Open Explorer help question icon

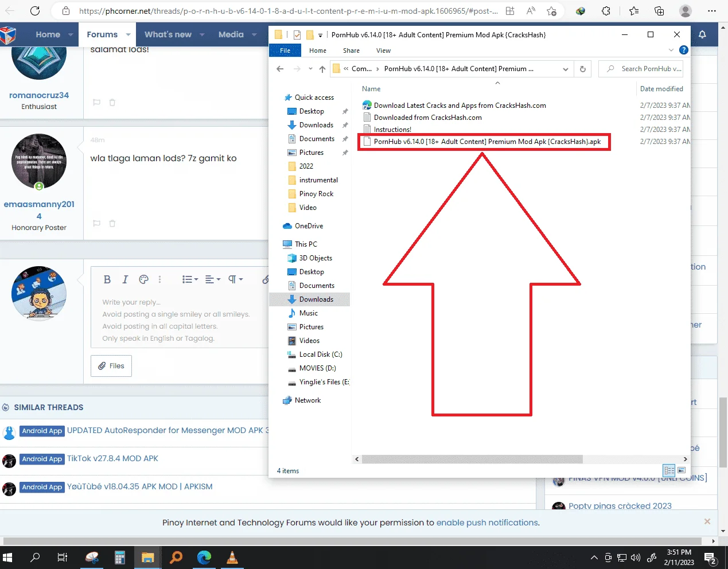[684, 50]
